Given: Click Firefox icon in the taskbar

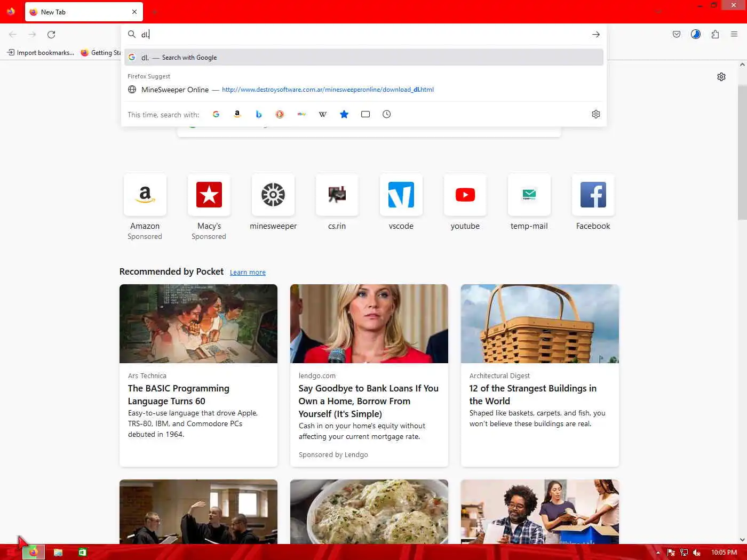Looking at the screenshot, I should (33, 552).
